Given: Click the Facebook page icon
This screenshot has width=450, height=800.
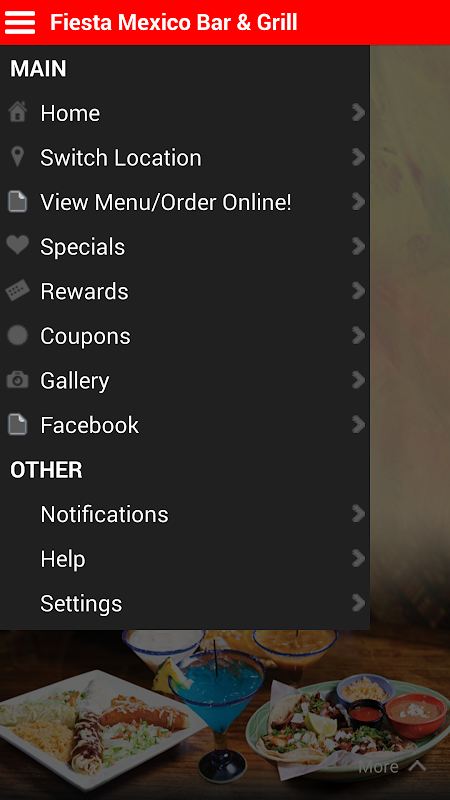Looking at the screenshot, I should coord(17,424).
